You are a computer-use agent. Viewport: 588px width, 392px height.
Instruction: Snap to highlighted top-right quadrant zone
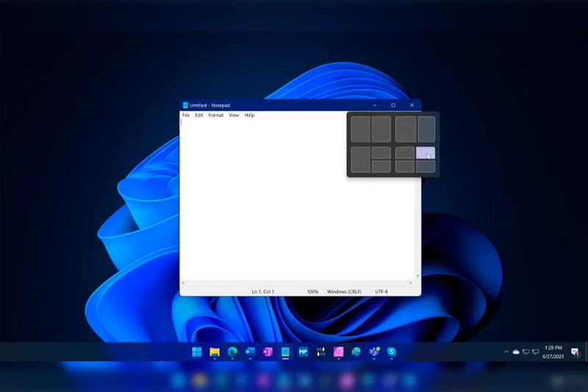tap(426, 153)
